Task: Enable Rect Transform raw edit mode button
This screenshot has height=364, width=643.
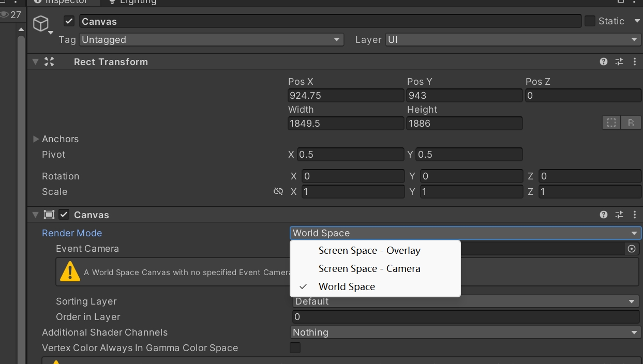Action: [631, 123]
